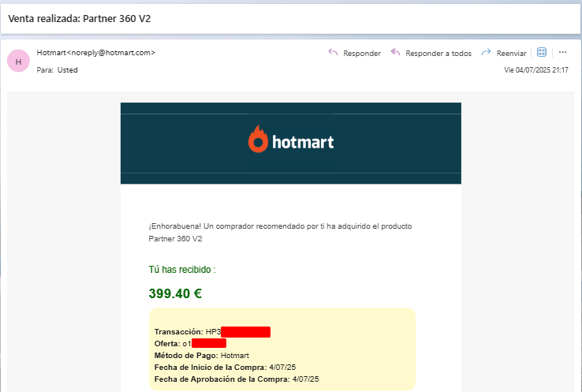The height and width of the screenshot is (392, 582).
Task: Click the subject Venta realizada: Partner 360 V2
Action: [80, 19]
